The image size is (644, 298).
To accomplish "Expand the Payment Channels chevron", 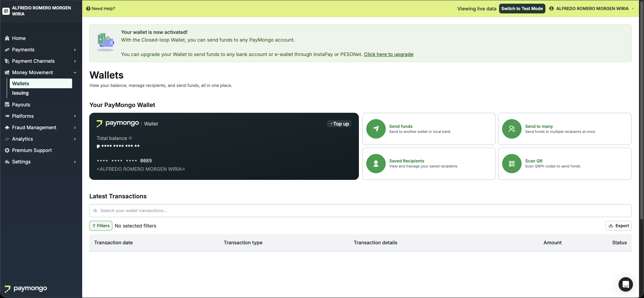I will coord(75,61).
